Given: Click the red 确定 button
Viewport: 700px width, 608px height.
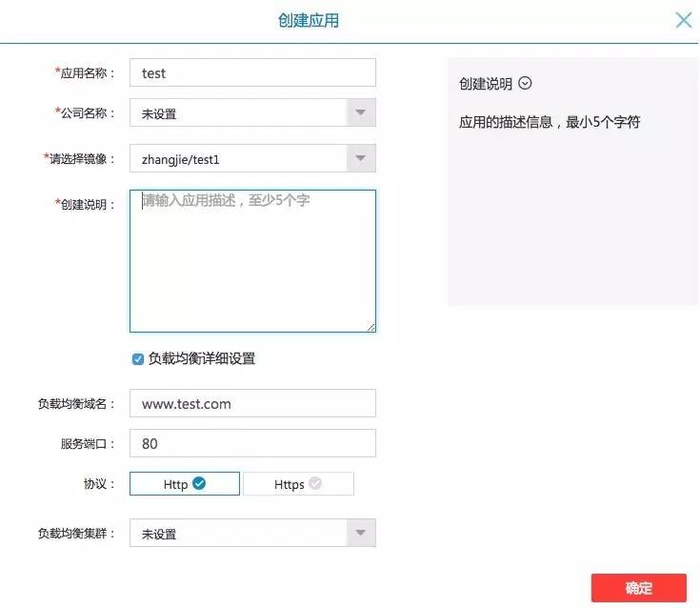Looking at the screenshot, I should point(639,588).
